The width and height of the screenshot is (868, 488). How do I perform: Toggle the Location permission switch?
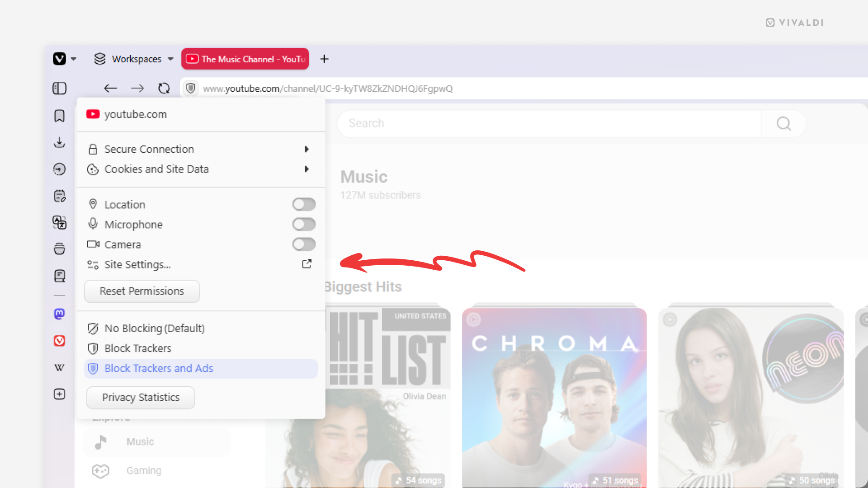304,204
